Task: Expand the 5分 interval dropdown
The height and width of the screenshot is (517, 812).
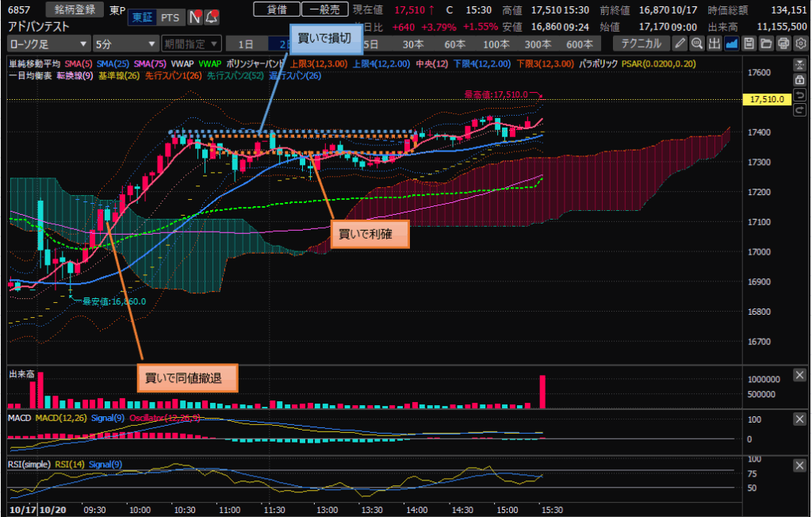Action: pos(124,44)
